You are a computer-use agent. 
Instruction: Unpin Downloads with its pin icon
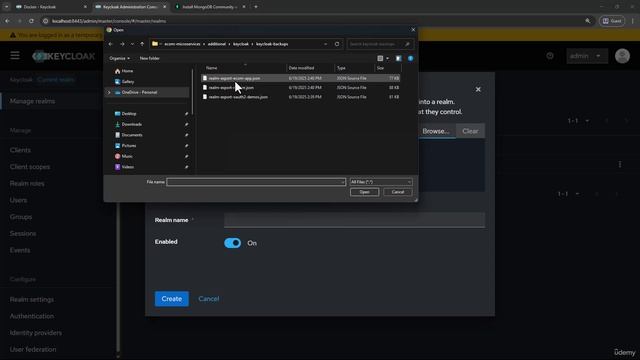pyautogui.click(x=187, y=124)
